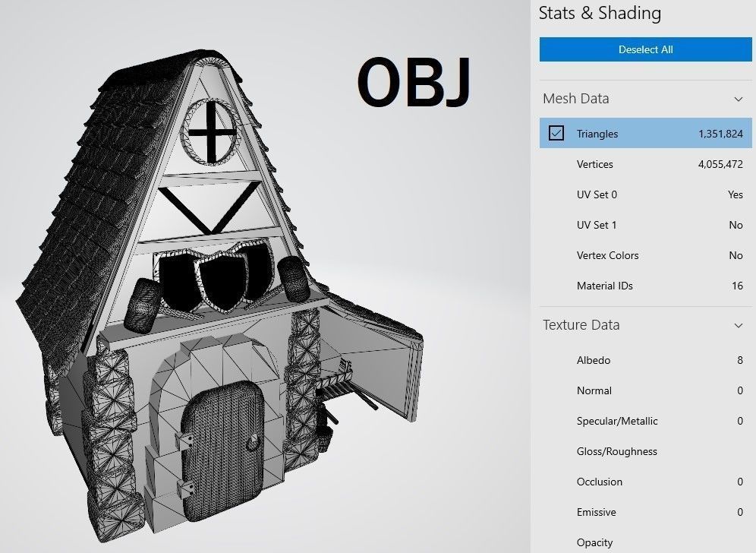Click the Texture Data heading text
Viewport: 756px width, 553px height.
(581, 325)
